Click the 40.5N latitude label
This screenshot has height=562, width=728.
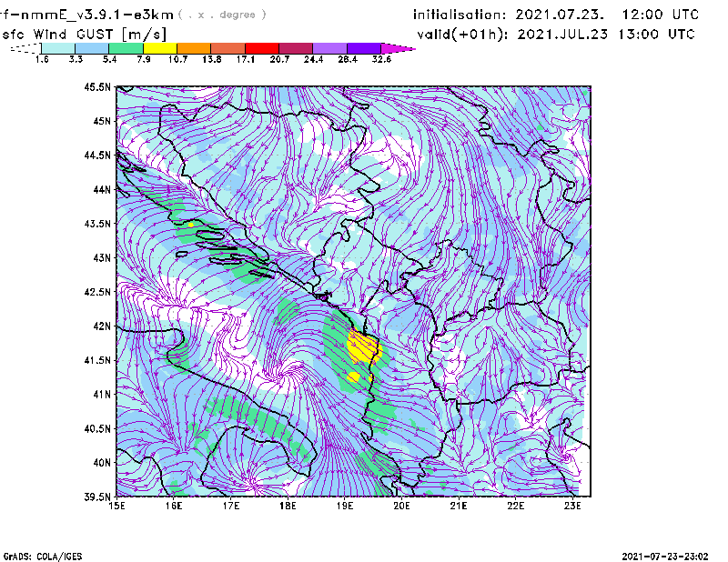click(x=97, y=428)
